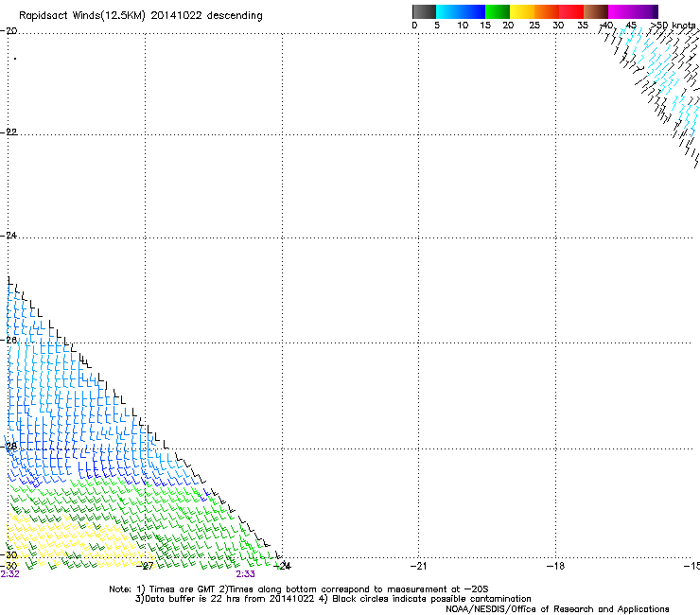Select the legend label ">50 knots"
The width and height of the screenshot is (700, 615).
coord(673,26)
